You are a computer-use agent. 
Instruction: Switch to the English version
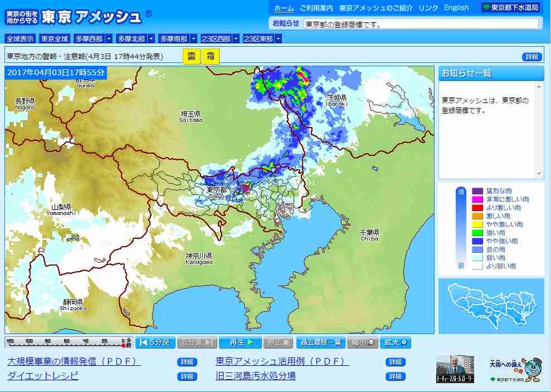456,8
